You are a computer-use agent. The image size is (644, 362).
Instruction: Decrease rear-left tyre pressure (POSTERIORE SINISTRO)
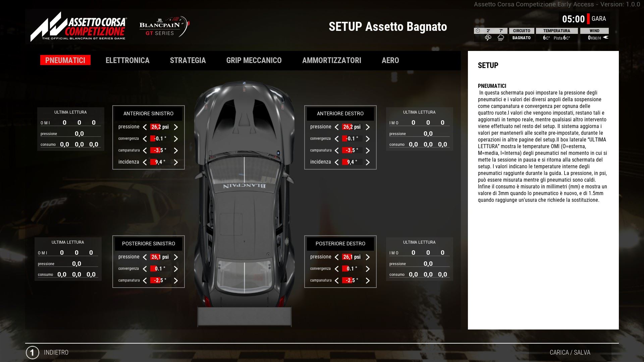point(145,257)
